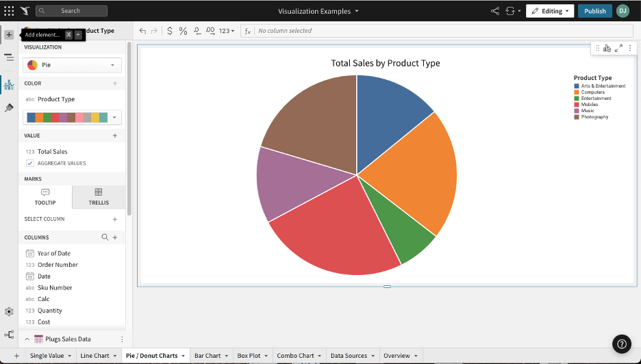Screen dimensions: 641x364
Task: Uncheck the Aggregate Values checkbox
Action: click(x=30, y=164)
